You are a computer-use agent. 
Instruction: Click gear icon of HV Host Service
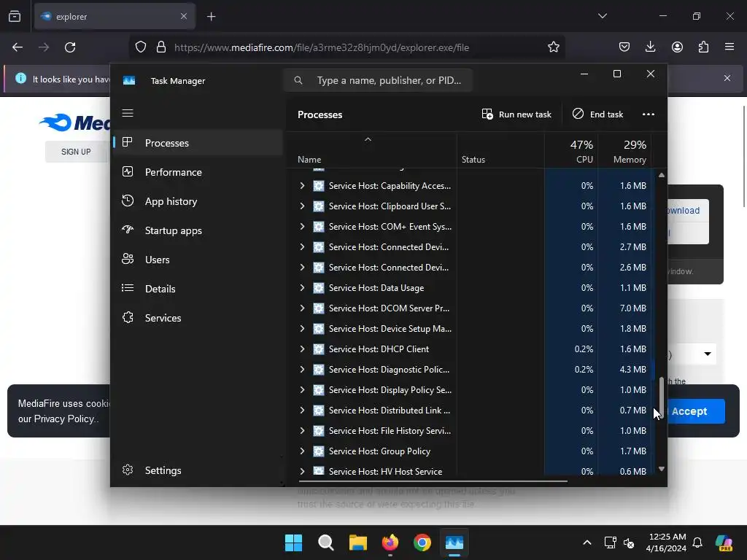click(319, 471)
